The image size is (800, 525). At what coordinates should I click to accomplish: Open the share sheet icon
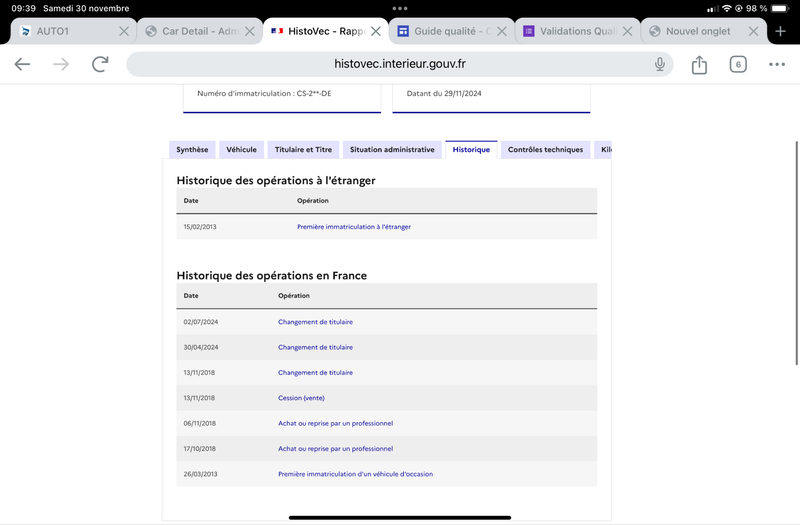pyautogui.click(x=699, y=64)
